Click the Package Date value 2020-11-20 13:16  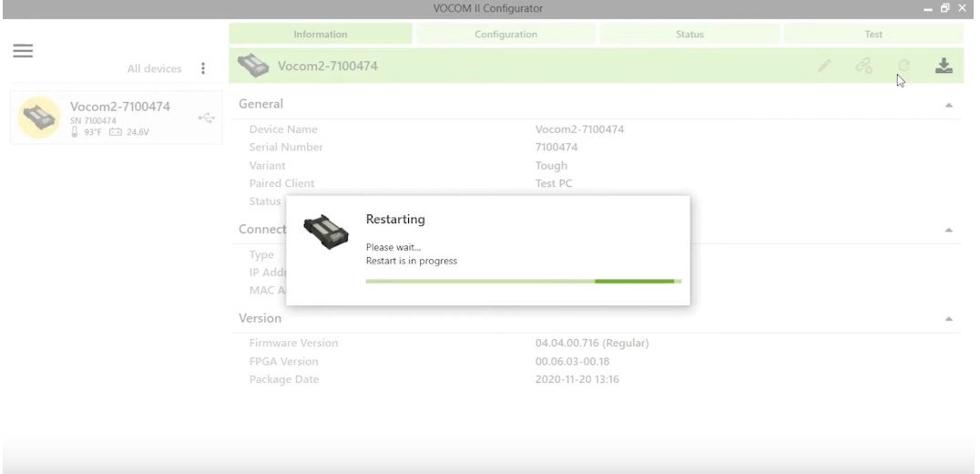coord(577,379)
